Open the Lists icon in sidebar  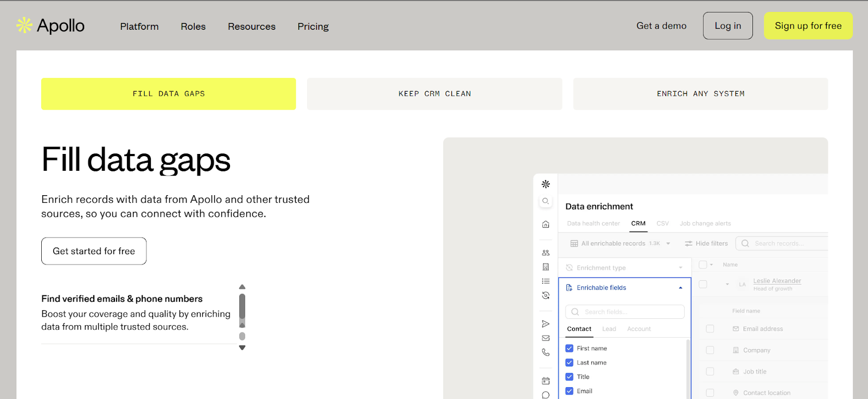[546, 281]
